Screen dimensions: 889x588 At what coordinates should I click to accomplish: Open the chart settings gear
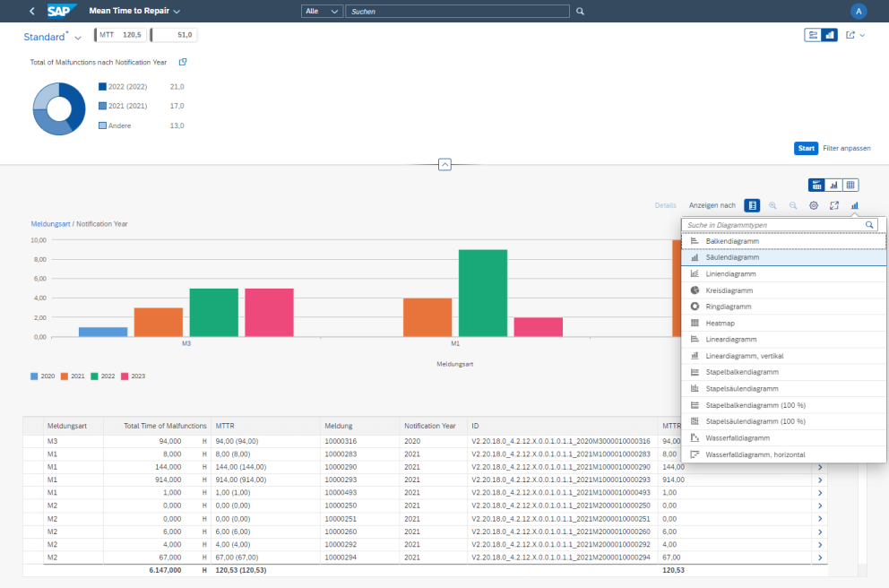pyautogui.click(x=814, y=204)
